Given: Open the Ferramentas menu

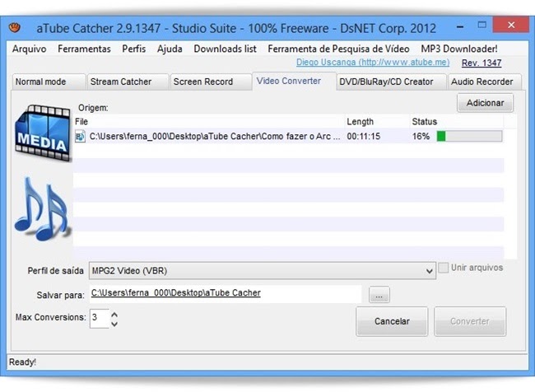Looking at the screenshot, I should (x=84, y=49).
